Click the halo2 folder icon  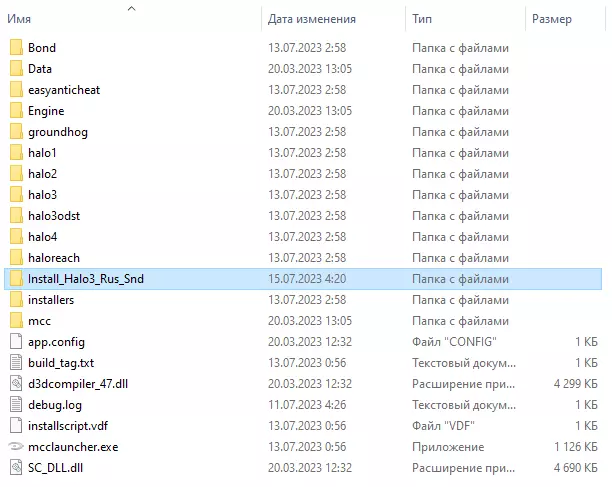[16, 174]
